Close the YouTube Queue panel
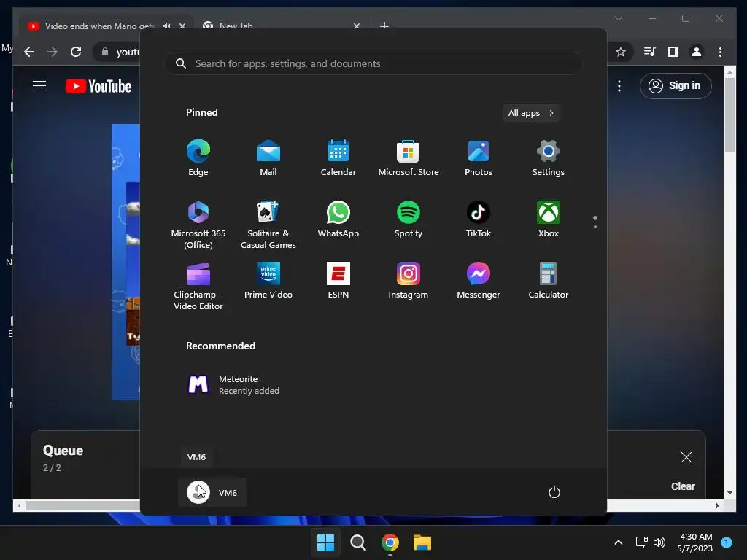747x560 pixels. [686, 457]
